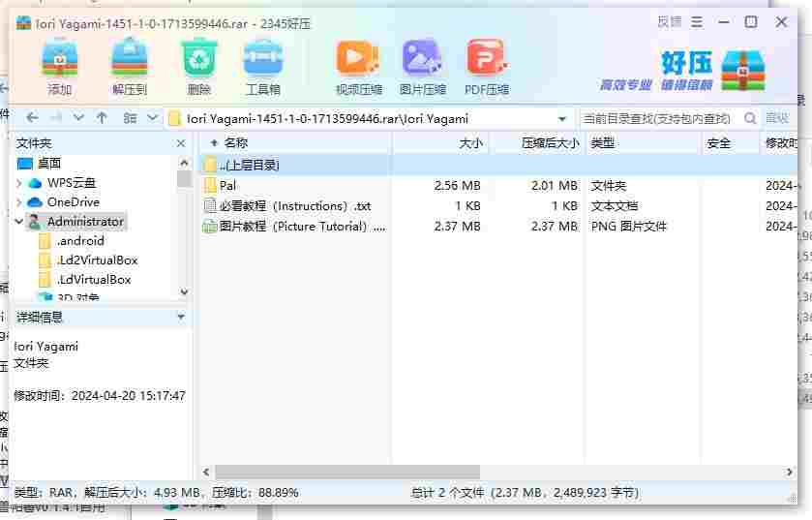812x520 pixels.
Task: Click the folder tree scroll up arrow
Action: [184, 163]
